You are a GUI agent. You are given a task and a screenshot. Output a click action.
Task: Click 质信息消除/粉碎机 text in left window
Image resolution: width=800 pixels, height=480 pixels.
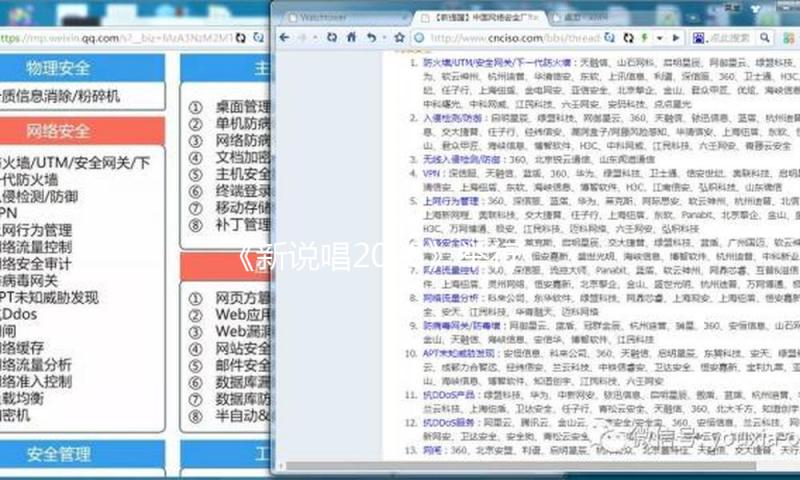pos(60,96)
